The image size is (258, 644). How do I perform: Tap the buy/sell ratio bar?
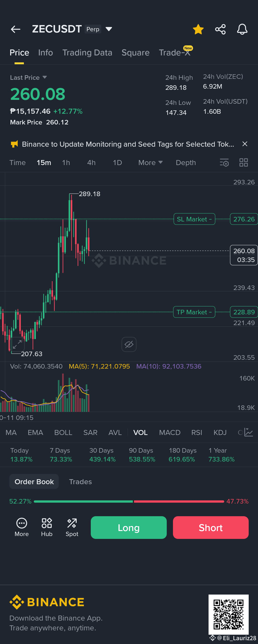point(129,501)
